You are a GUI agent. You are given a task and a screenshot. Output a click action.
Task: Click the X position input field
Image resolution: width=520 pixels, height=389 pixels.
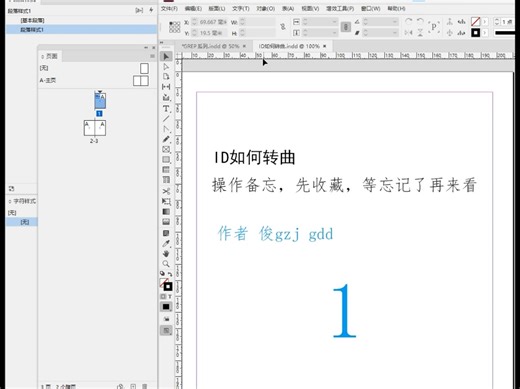pos(213,22)
